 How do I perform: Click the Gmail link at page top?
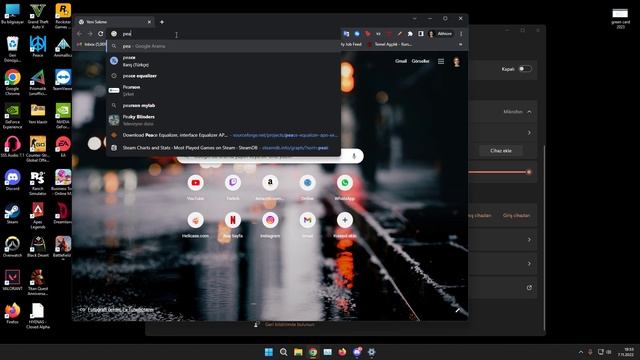click(401, 61)
